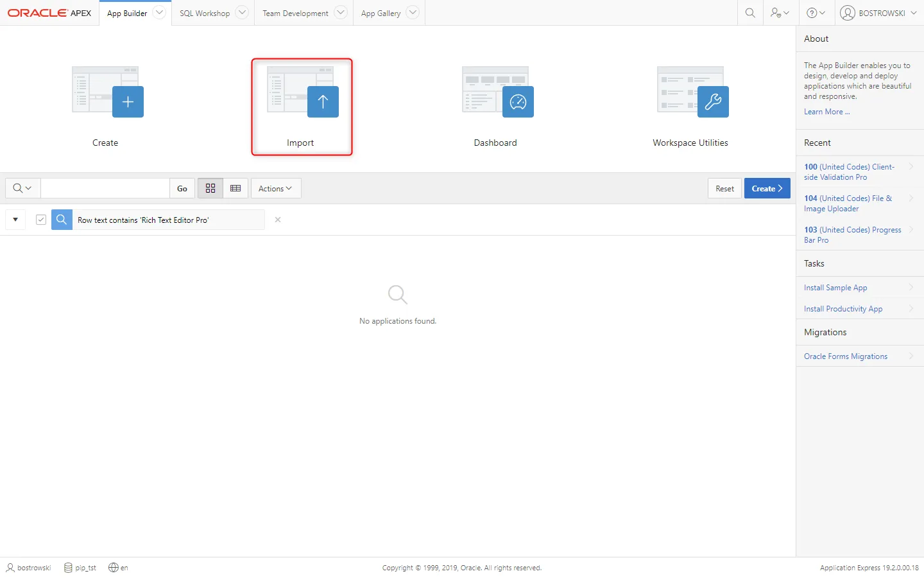This screenshot has height=578, width=924.
Task: Go to the App Gallery tab
Action: pos(381,13)
